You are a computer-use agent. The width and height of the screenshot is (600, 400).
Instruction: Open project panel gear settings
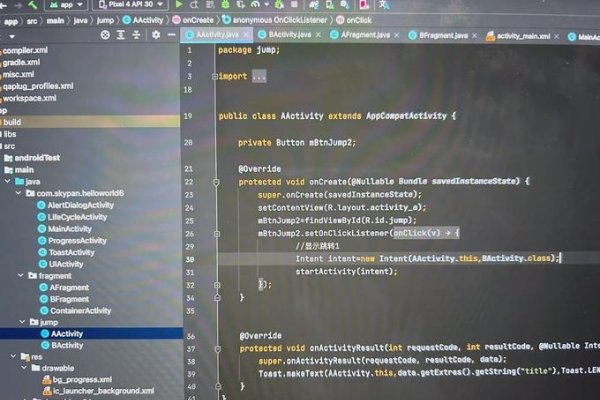(156, 35)
